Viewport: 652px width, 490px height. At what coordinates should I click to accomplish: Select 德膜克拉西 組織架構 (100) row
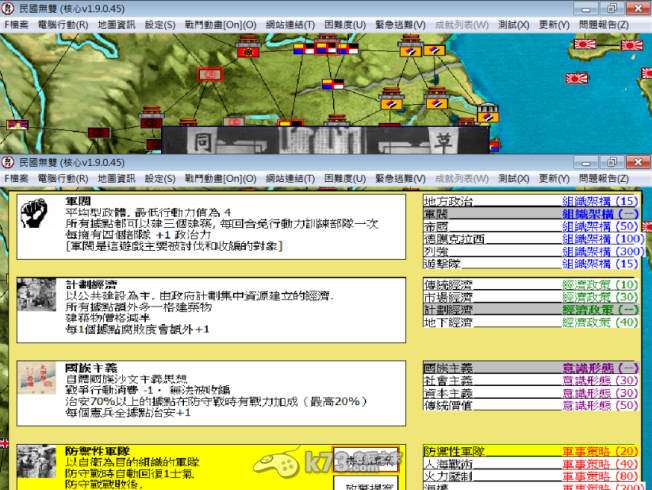[533, 239]
